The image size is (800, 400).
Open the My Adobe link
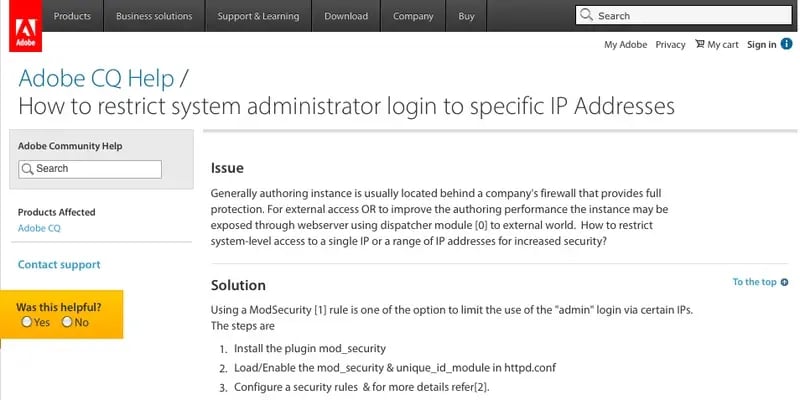[625, 44]
